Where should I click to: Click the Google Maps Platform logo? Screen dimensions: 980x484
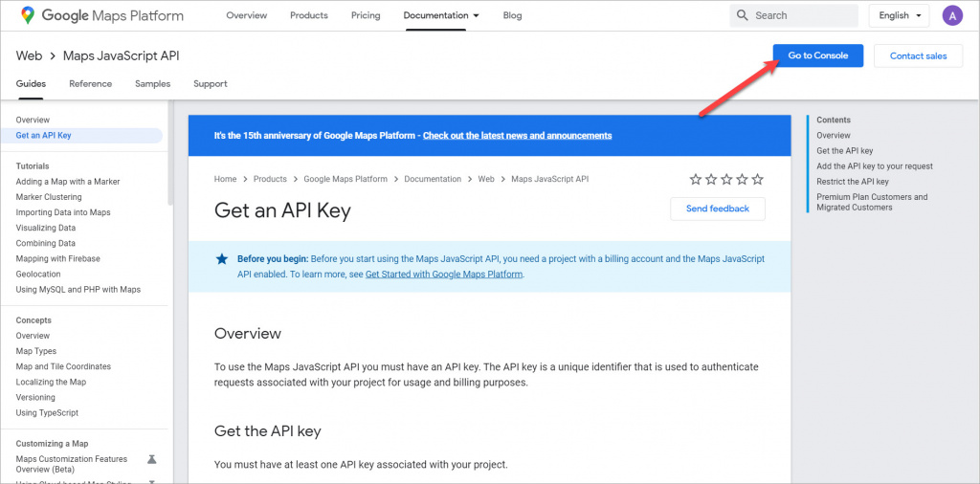point(102,15)
